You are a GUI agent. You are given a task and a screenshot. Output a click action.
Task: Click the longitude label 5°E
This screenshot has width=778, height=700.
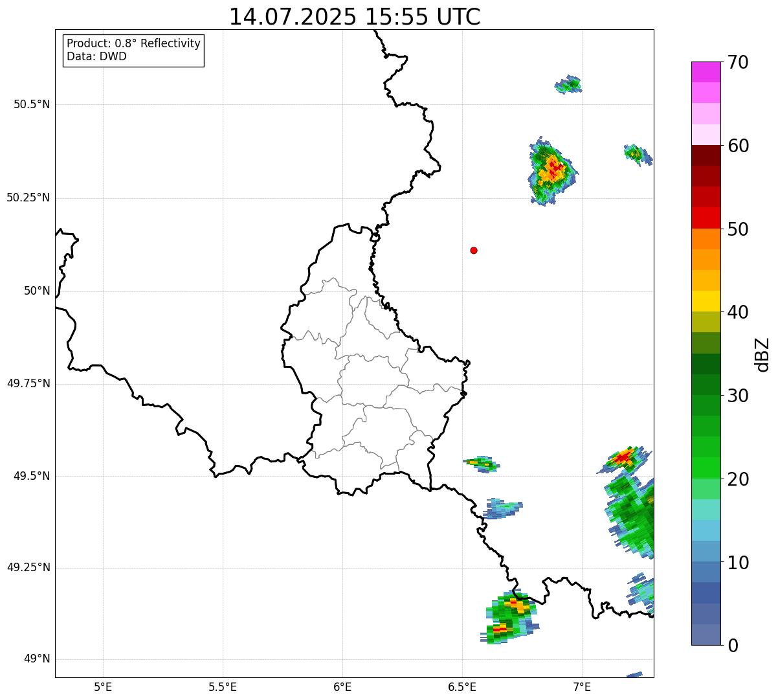pyautogui.click(x=103, y=686)
